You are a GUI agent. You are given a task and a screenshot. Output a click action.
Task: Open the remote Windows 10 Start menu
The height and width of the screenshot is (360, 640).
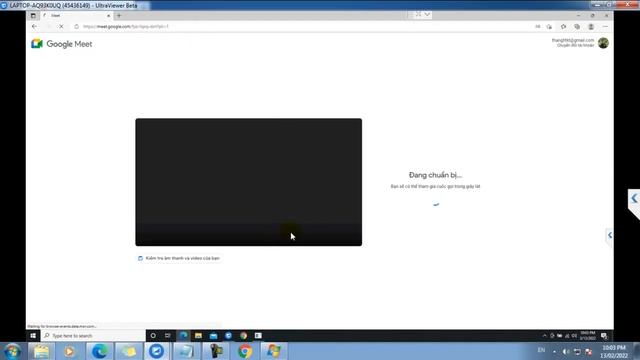(x=33, y=336)
